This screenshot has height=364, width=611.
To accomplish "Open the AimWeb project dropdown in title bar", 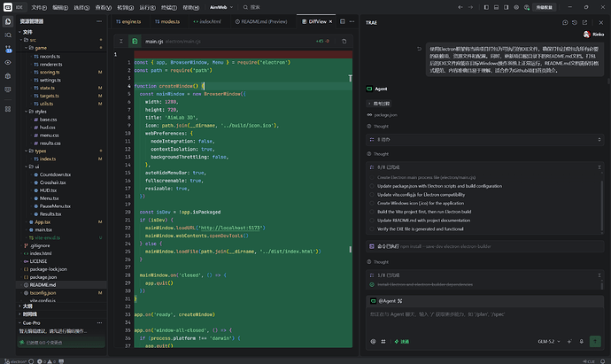I will pos(221,7).
